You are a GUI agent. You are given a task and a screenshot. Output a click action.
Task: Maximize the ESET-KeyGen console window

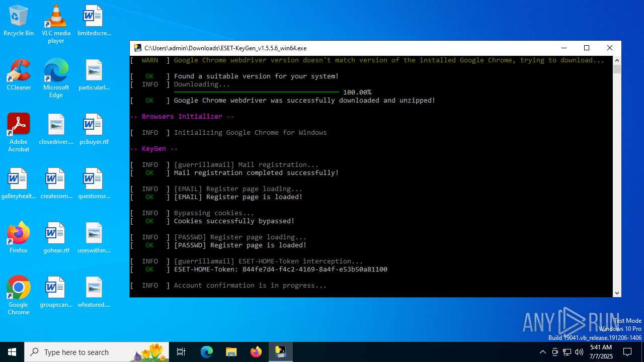tap(587, 48)
